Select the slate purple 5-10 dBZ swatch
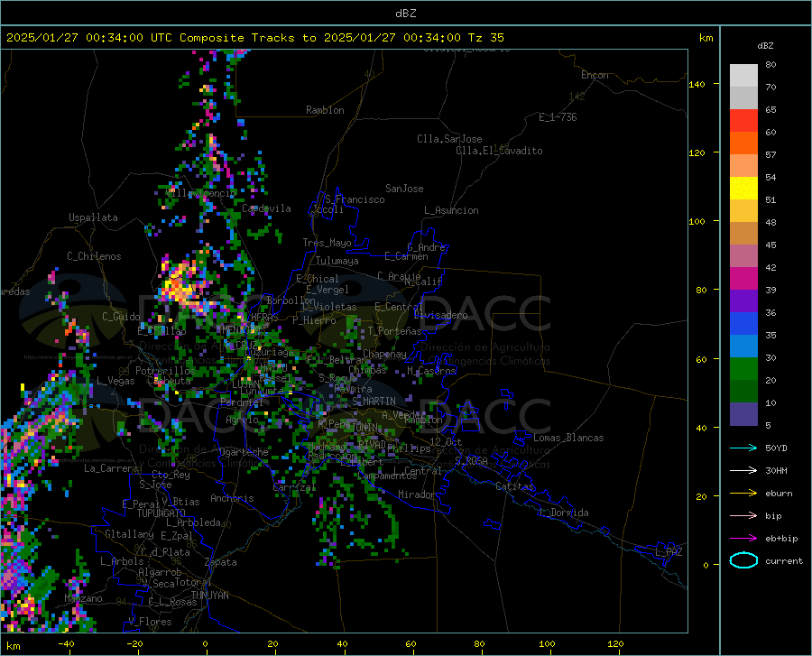 [x=743, y=413]
